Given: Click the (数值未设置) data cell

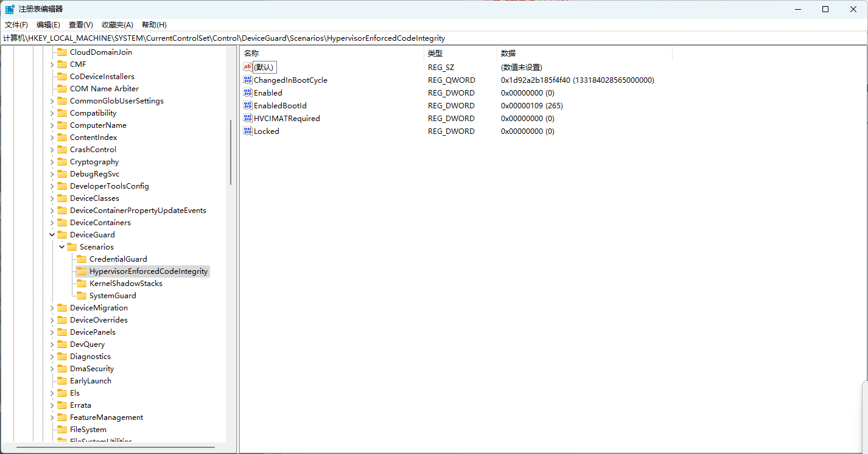Looking at the screenshot, I should 522,67.
